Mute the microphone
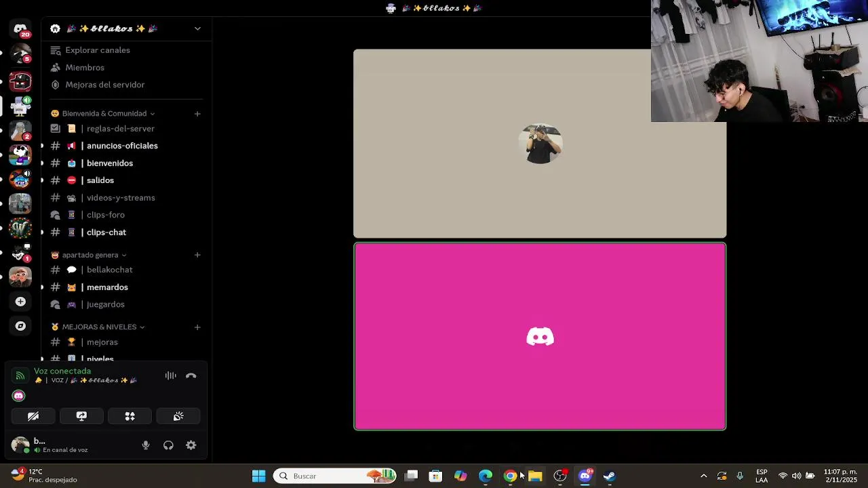Viewport: 868px width, 488px height. coord(145,445)
